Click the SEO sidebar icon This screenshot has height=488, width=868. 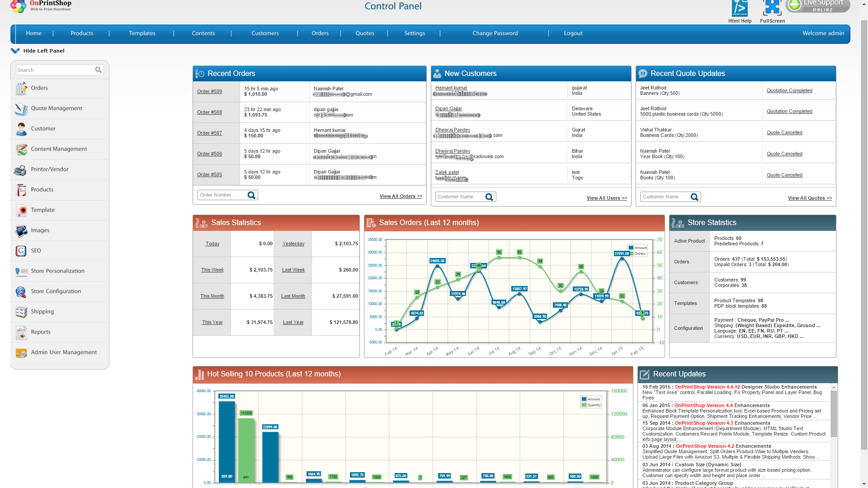(x=21, y=251)
